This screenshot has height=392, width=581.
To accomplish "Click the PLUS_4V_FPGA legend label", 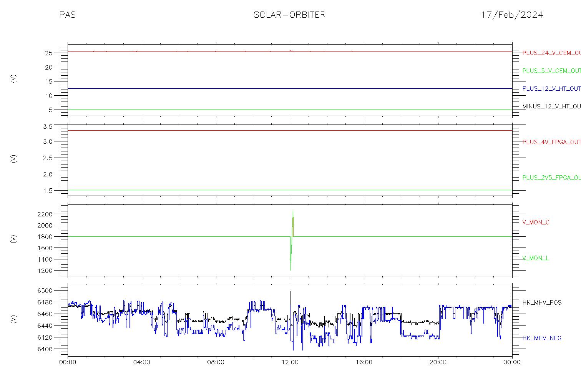I will pyautogui.click(x=551, y=142).
